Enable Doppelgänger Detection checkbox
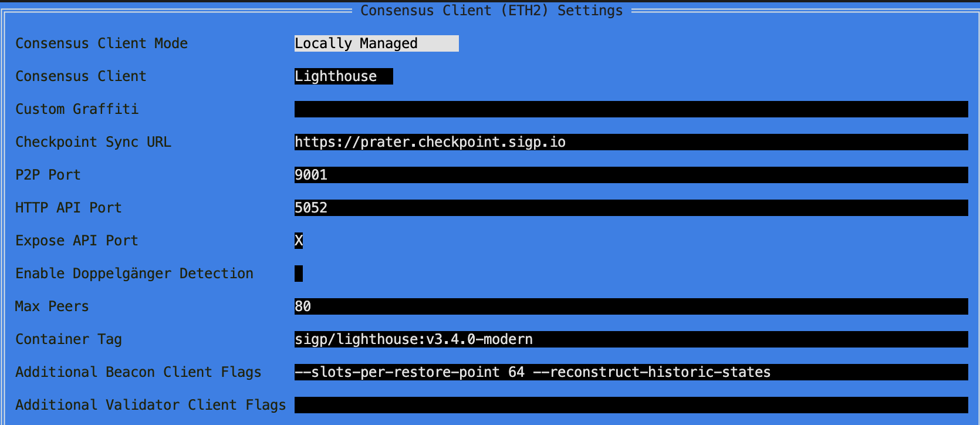The height and width of the screenshot is (425, 980). point(299,274)
